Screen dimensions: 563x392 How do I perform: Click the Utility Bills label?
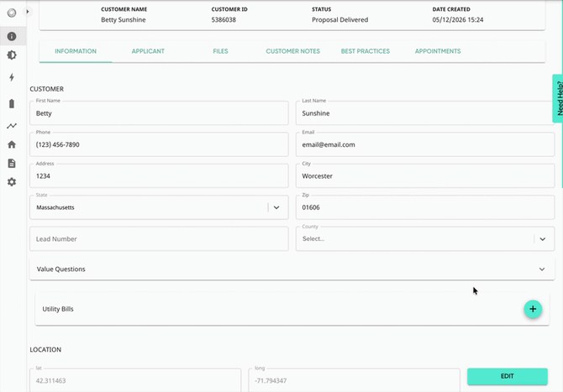pos(58,309)
